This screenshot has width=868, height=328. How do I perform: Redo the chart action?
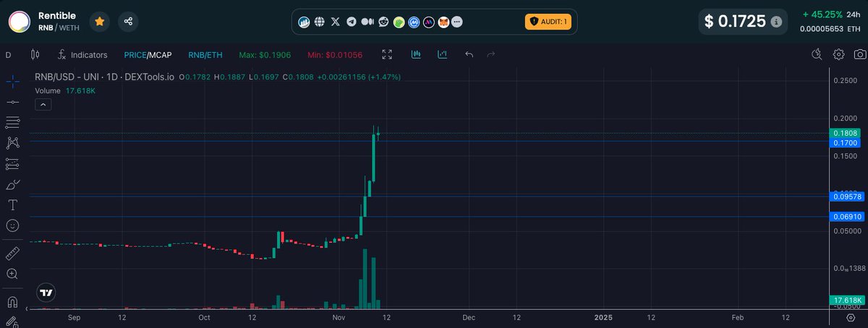pyautogui.click(x=491, y=55)
